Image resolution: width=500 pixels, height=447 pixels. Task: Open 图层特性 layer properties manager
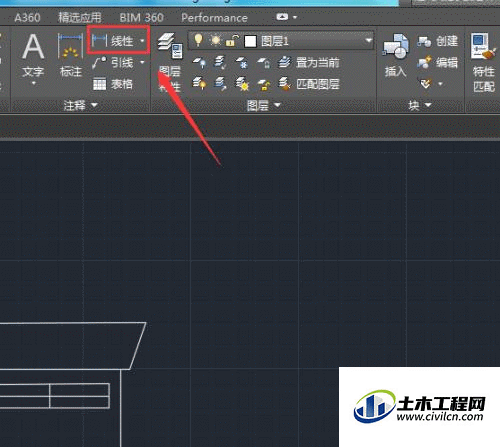170,62
